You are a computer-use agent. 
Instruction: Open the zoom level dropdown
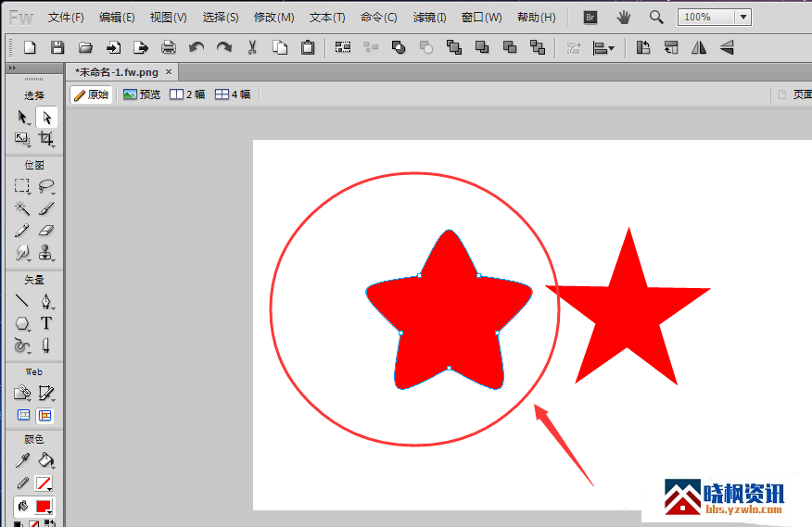pos(743,17)
